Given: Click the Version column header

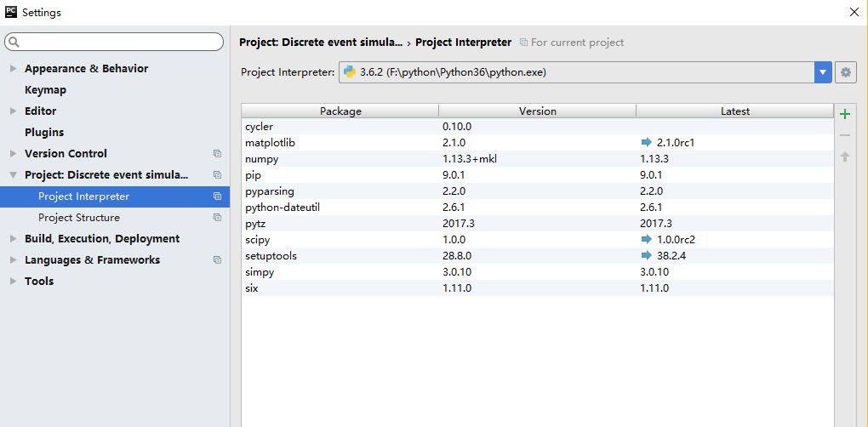Looking at the screenshot, I should click(x=538, y=111).
